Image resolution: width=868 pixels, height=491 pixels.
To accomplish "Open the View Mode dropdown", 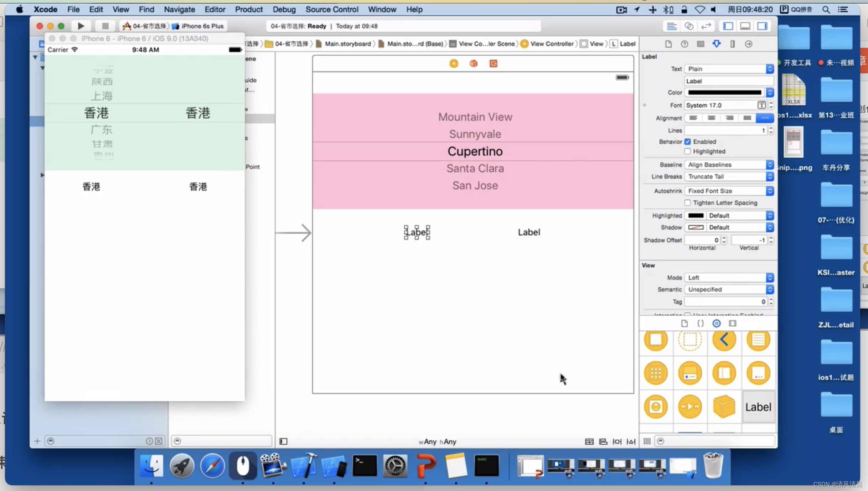I will [729, 278].
